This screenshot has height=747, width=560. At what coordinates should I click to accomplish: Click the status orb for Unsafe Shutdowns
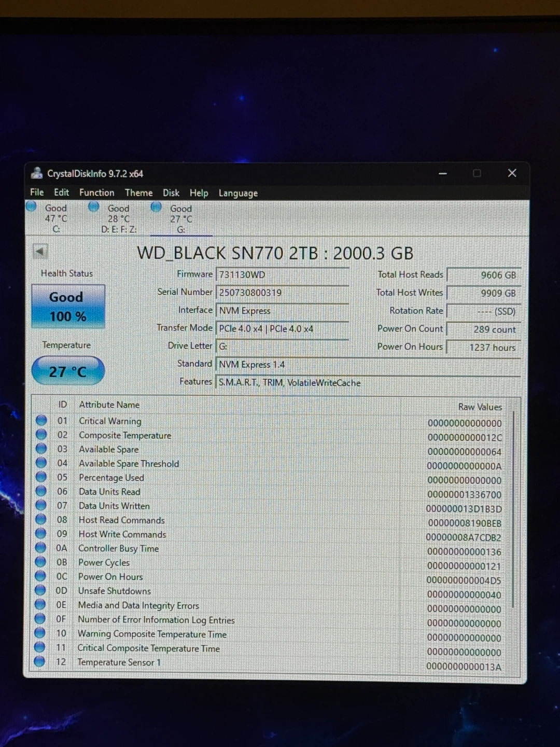point(40,590)
